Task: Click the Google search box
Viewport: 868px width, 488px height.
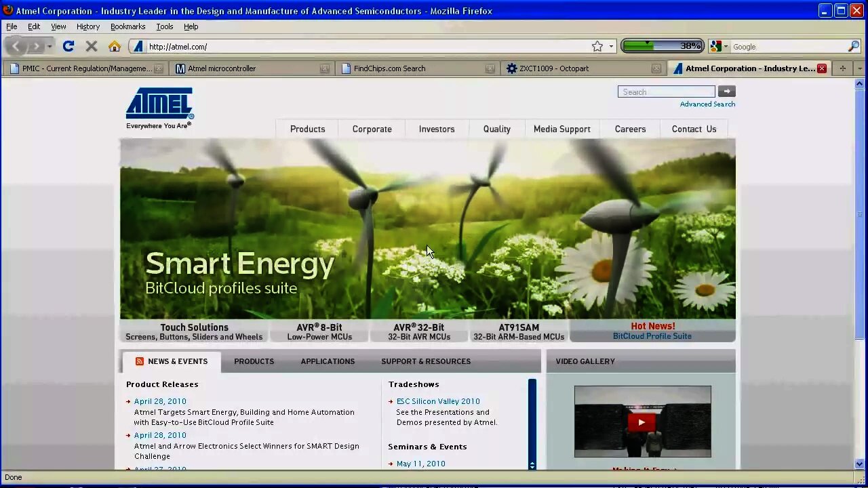Action: point(788,47)
